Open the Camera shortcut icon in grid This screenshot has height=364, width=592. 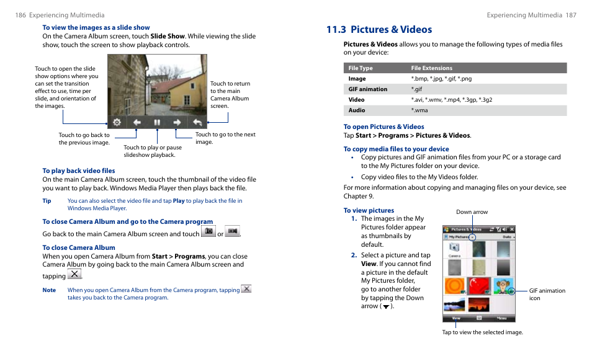(455, 250)
